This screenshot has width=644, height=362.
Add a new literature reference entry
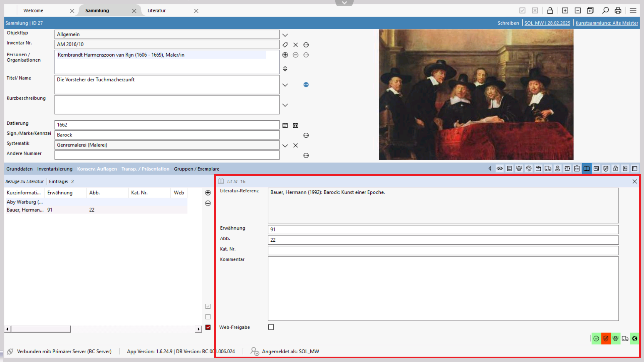point(208,193)
